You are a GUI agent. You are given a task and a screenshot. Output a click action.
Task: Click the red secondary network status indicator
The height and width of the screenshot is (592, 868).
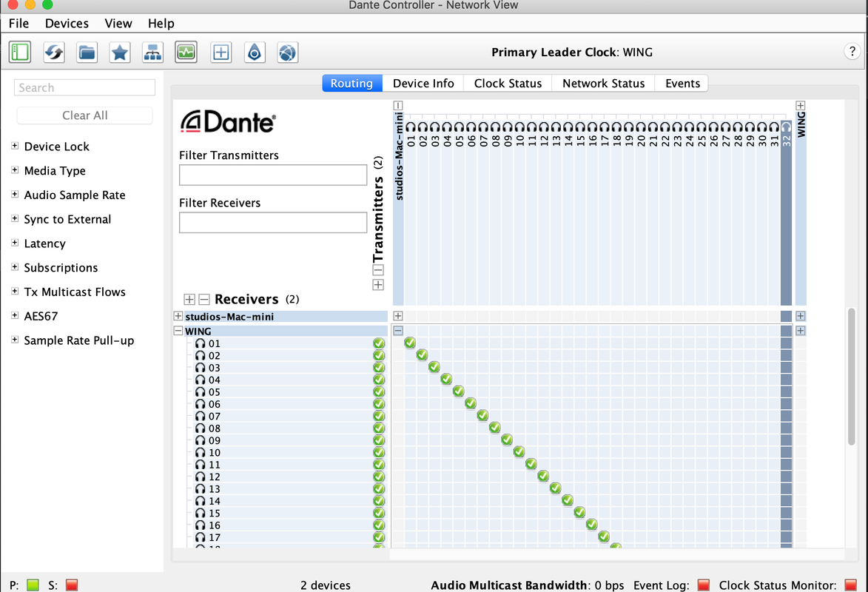tap(72, 585)
